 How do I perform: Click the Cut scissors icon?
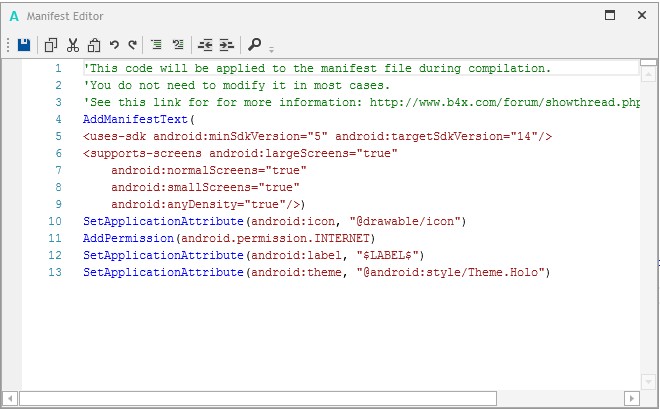point(72,45)
